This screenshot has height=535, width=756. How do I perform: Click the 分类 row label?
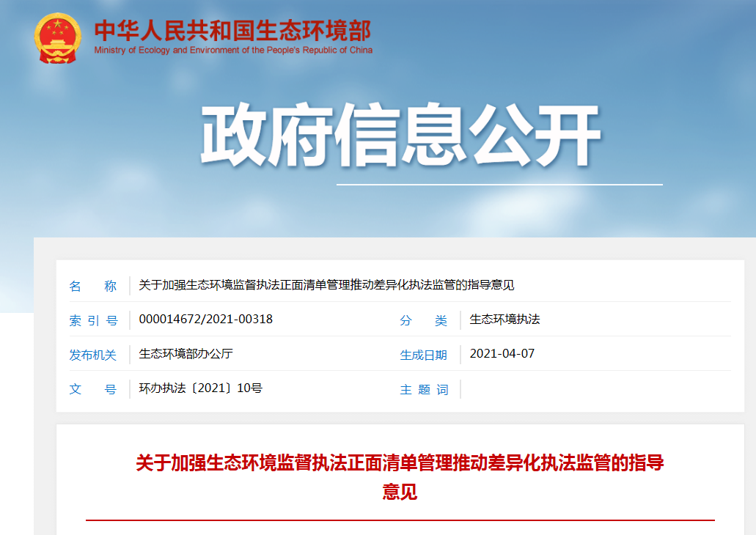coord(425,320)
